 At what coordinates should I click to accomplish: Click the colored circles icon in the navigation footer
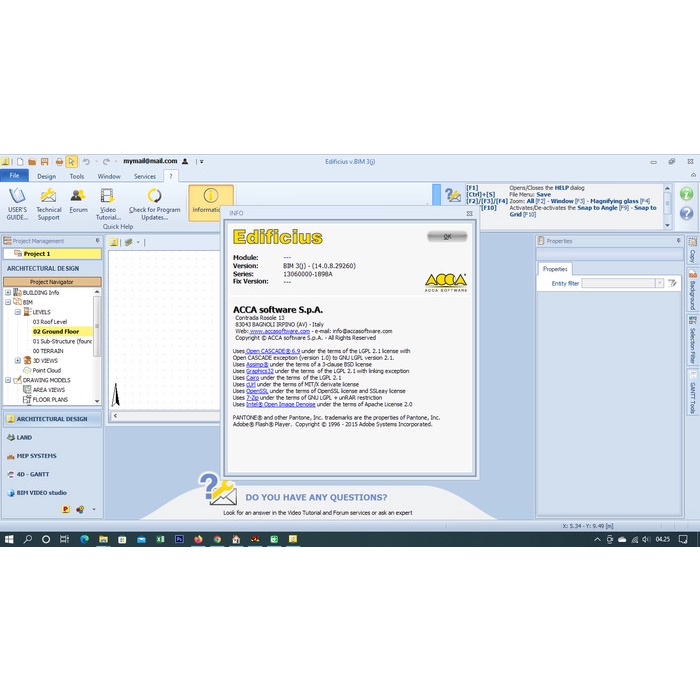coord(80,509)
